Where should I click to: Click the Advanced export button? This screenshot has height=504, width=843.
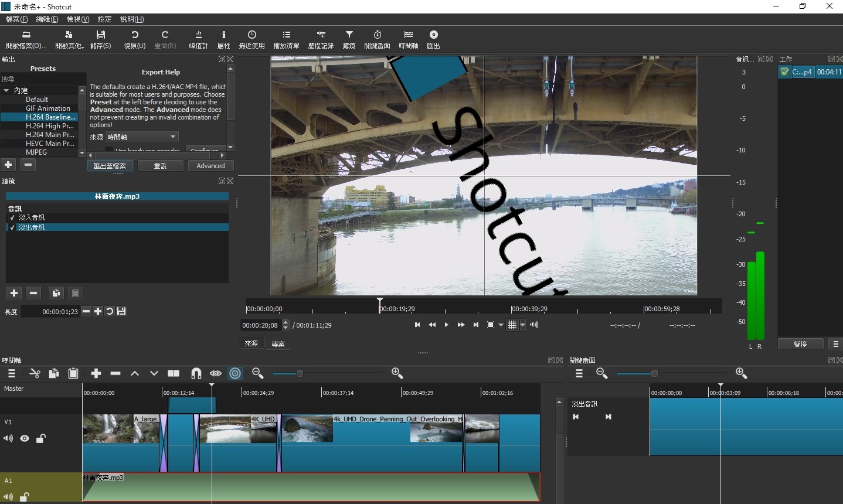coord(210,166)
